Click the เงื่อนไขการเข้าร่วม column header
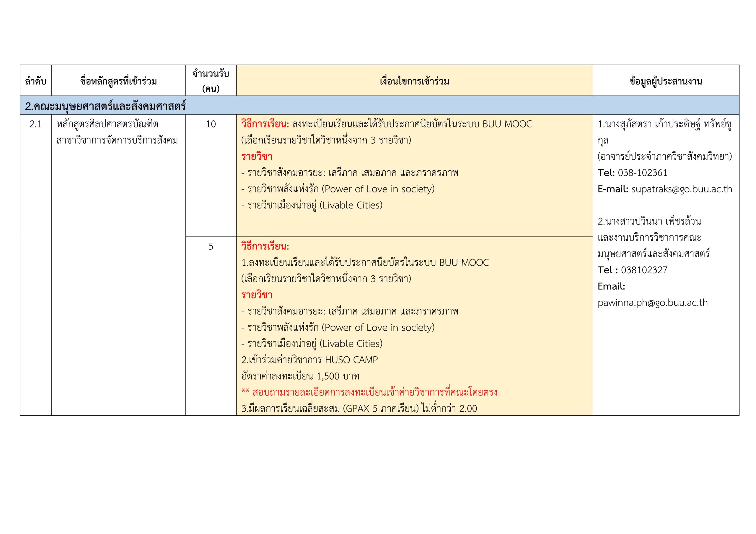The width and height of the screenshot is (756, 534). pos(414,81)
